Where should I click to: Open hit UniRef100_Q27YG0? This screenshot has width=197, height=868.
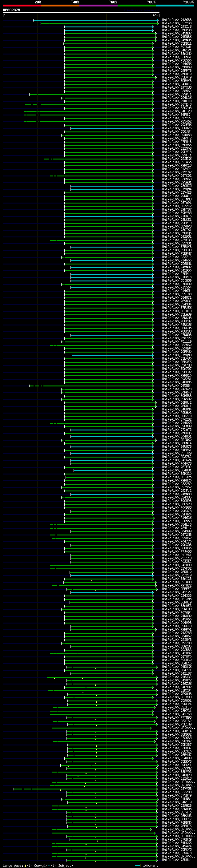pos(177,23)
